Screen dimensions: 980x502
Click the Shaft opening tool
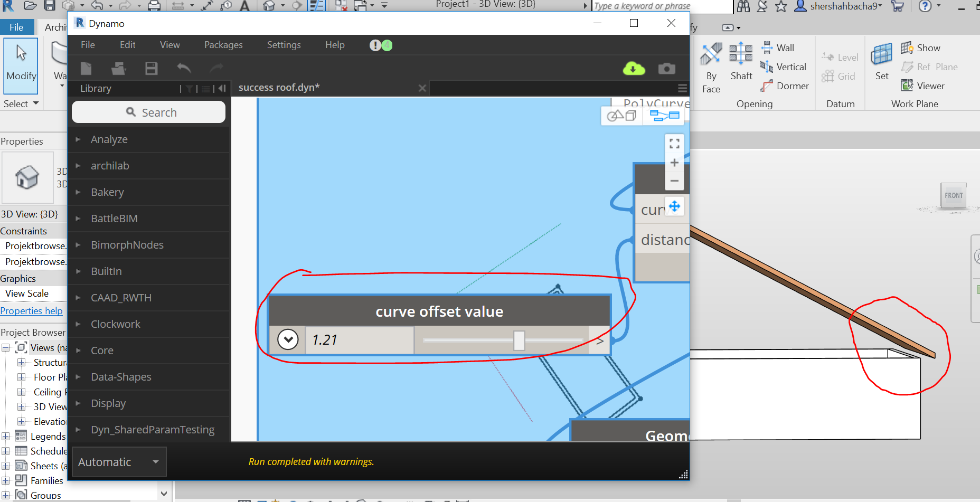741,61
